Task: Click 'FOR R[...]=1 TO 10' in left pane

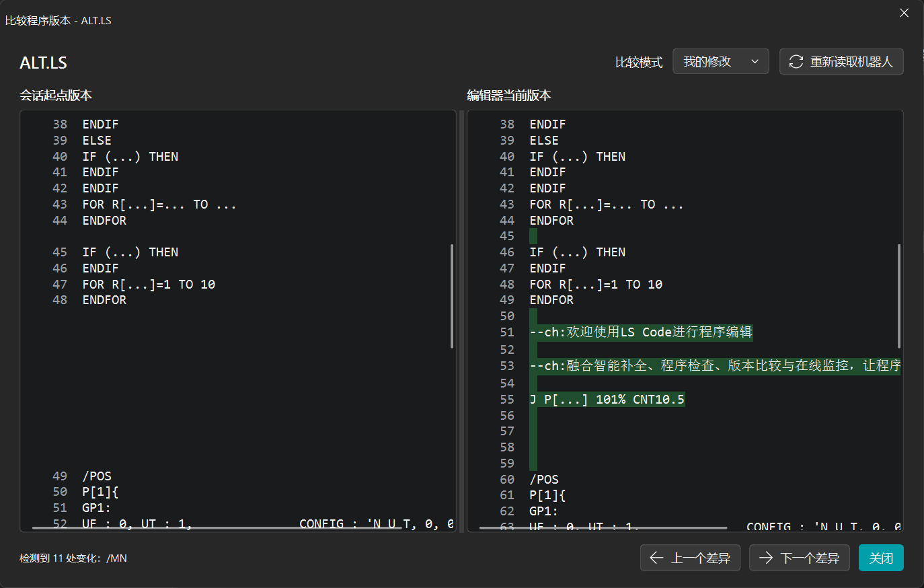Action: click(x=149, y=285)
